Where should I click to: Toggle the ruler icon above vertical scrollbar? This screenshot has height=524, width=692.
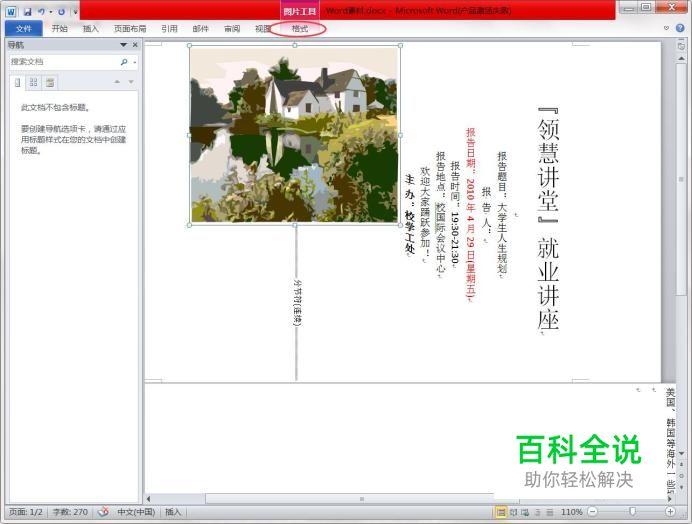tap(681, 45)
